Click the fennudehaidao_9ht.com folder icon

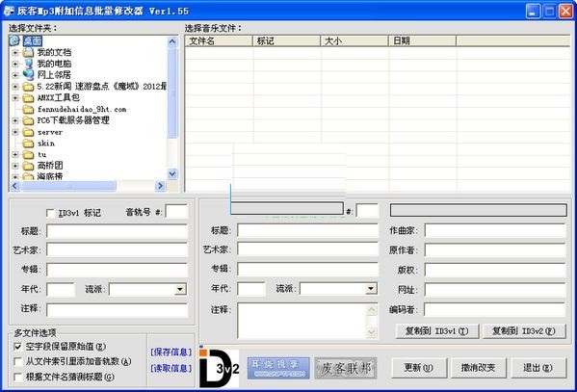point(28,110)
